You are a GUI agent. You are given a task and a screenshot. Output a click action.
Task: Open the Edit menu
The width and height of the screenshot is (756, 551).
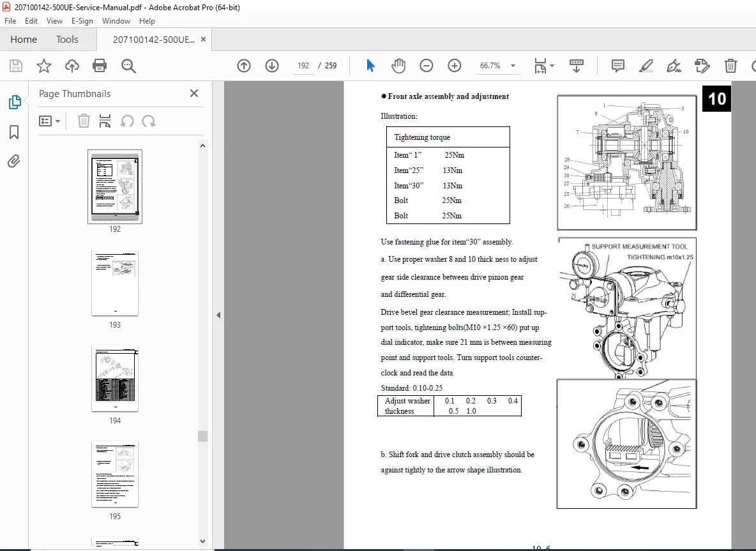tap(31, 21)
